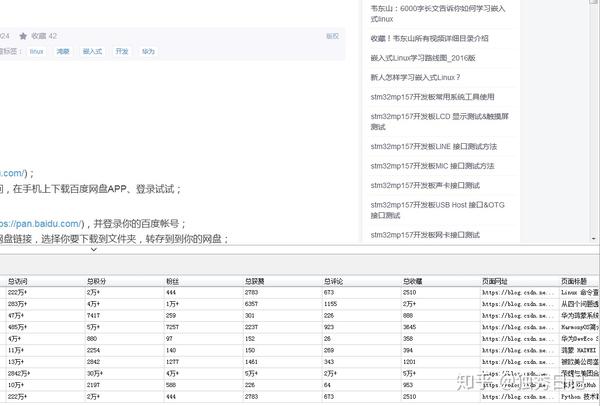
Task: Click the 页面网址 column header
Action: click(520, 281)
